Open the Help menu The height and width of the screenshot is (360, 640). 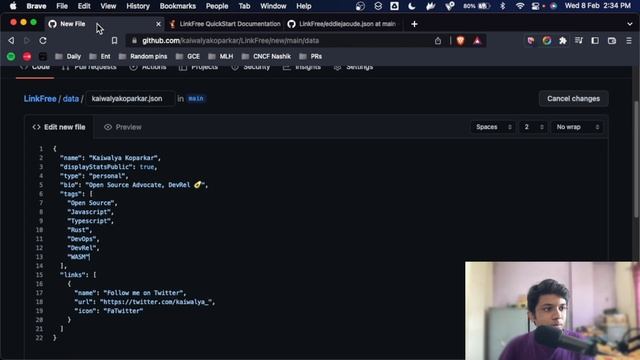[x=304, y=6]
